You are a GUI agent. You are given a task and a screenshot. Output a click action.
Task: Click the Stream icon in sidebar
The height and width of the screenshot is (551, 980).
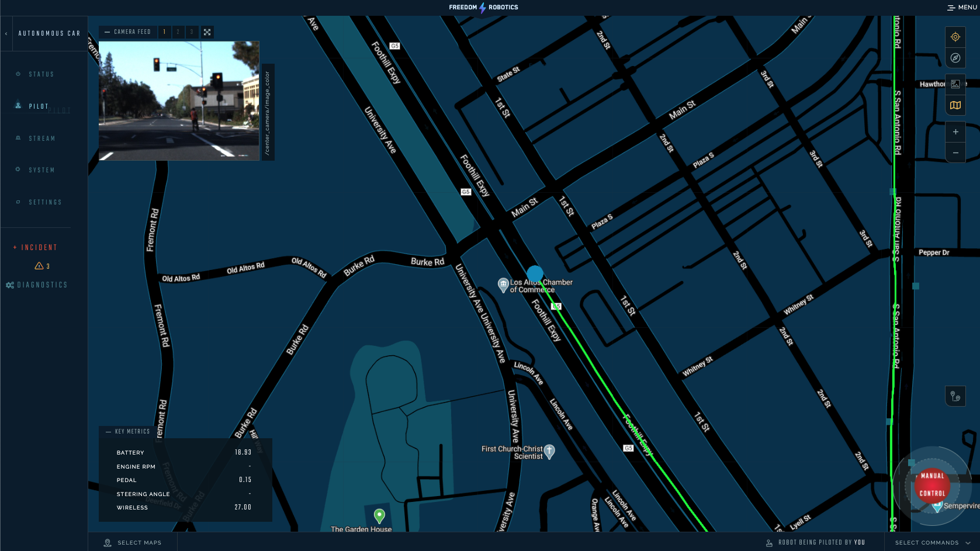[x=18, y=138]
